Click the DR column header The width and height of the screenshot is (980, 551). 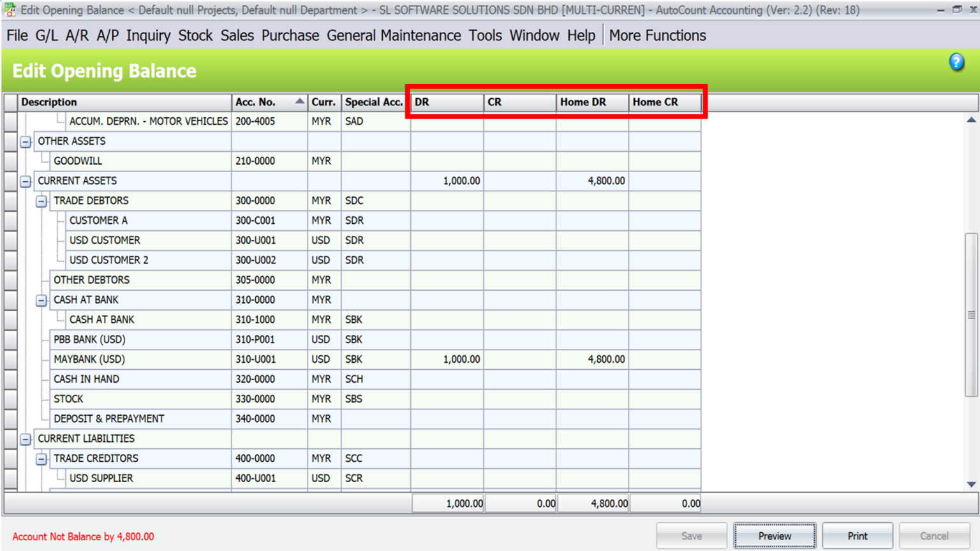click(x=447, y=102)
